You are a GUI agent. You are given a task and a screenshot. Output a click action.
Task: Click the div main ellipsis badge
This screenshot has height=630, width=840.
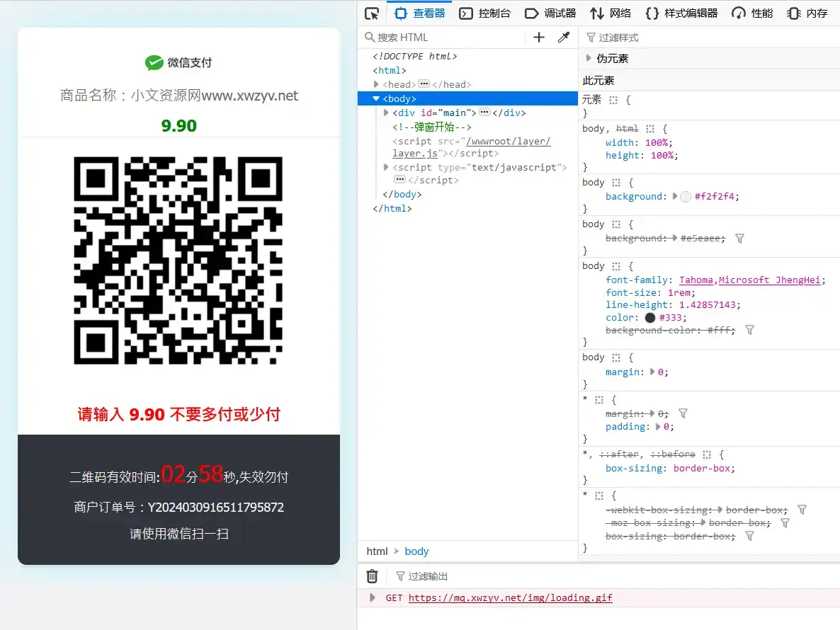[484, 113]
